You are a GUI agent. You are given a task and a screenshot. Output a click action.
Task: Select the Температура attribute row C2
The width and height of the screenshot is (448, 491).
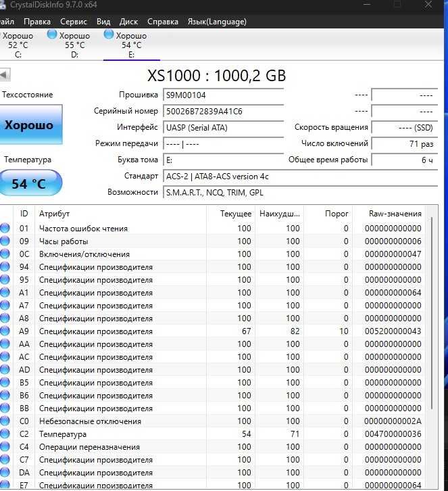[213, 434]
